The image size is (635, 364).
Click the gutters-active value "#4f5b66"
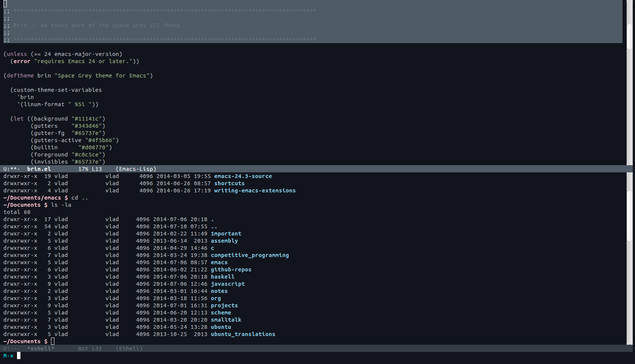click(100, 140)
